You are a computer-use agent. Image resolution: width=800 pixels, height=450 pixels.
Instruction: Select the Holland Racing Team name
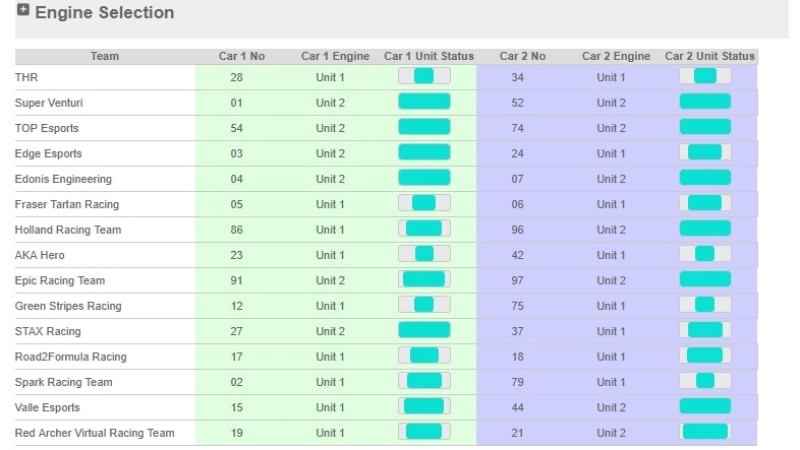click(68, 230)
